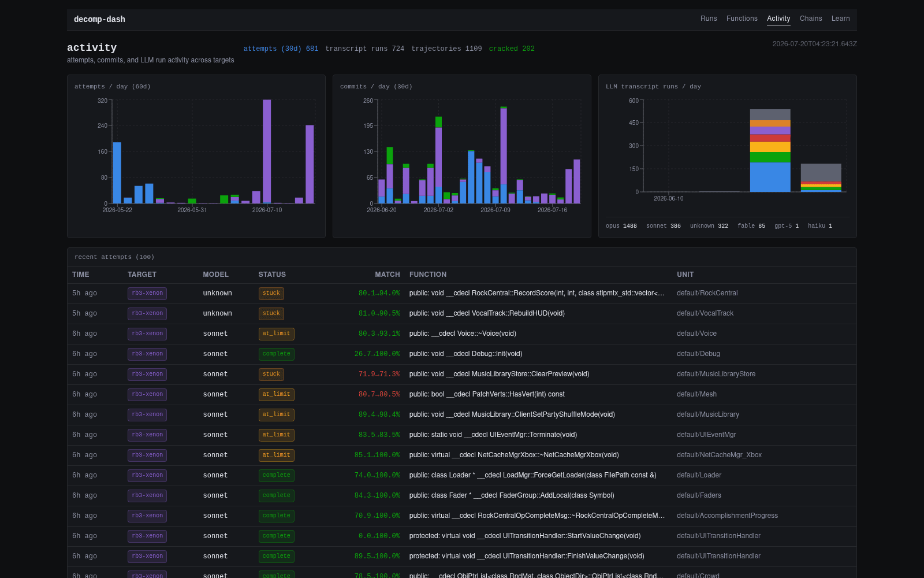Click the default/MusicLibraryStore unit
Image resolution: width=924 pixels, height=578 pixels.
click(716, 374)
